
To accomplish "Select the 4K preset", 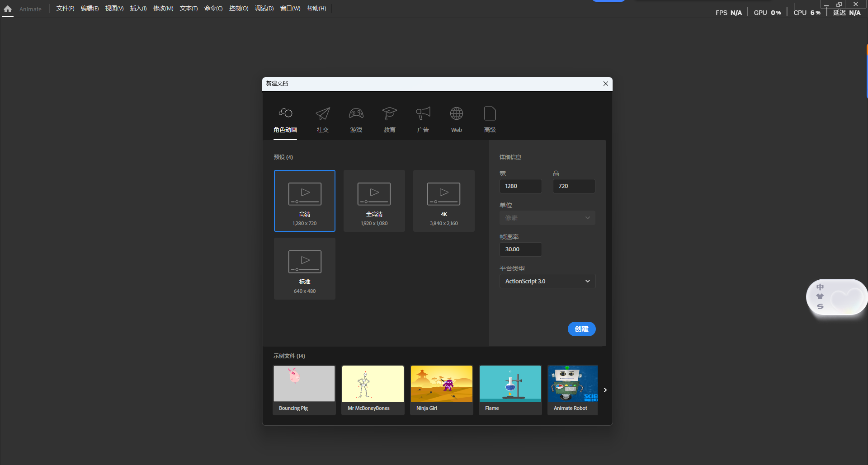I will click(x=443, y=201).
